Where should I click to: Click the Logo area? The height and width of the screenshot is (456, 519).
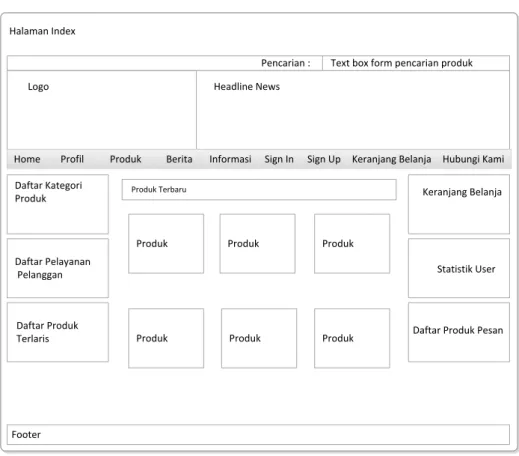tap(102, 110)
